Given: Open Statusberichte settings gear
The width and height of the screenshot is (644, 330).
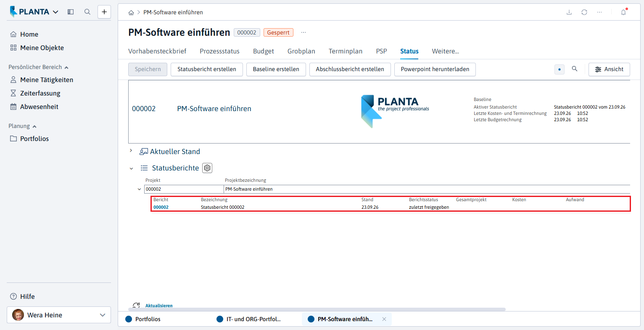Looking at the screenshot, I should point(207,168).
